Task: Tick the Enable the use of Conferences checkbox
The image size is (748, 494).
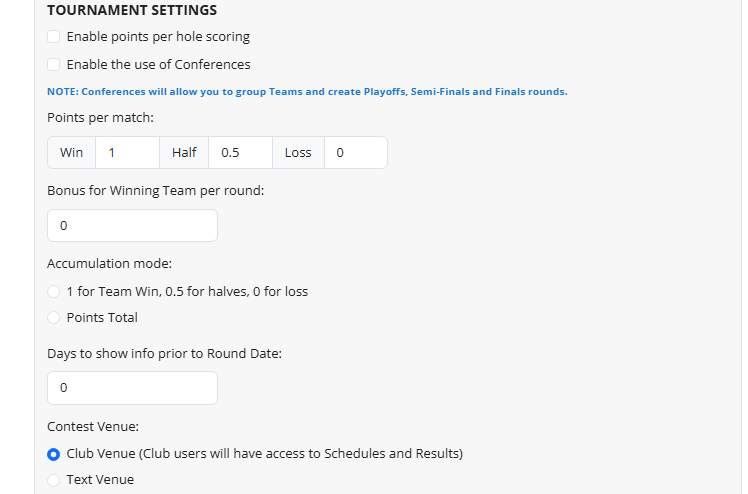Action: pyautogui.click(x=54, y=65)
